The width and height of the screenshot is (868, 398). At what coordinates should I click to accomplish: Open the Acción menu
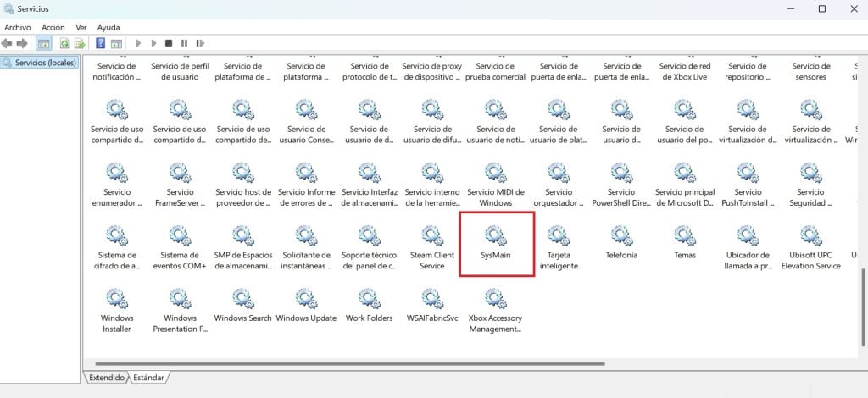[53, 27]
